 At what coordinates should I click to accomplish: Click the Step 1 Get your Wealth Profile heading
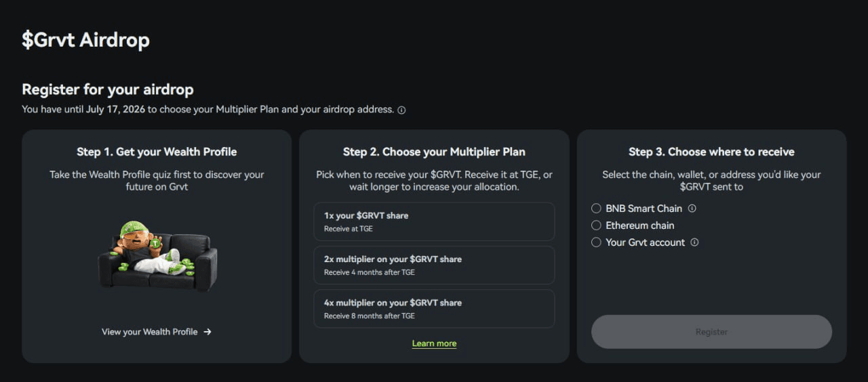[x=157, y=152]
